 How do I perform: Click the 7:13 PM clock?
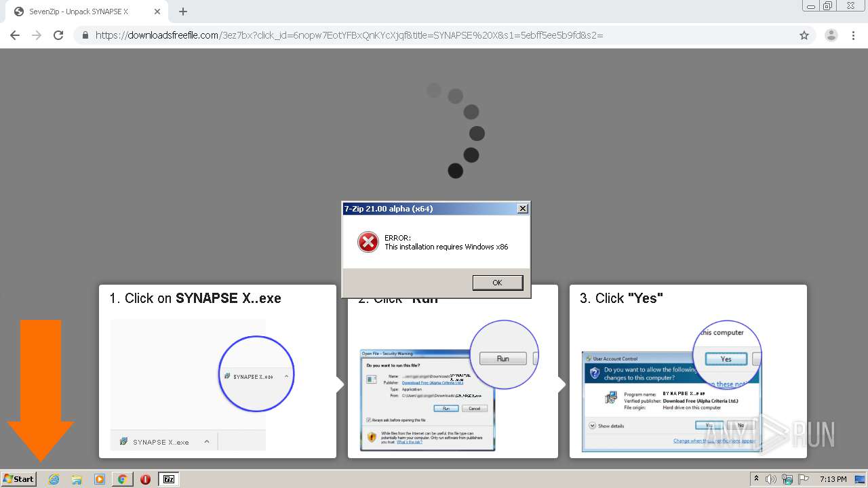[x=833, y=479]
